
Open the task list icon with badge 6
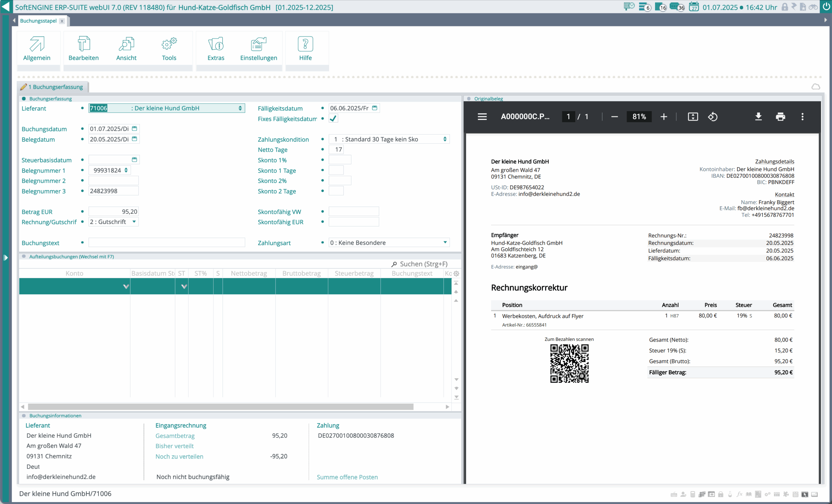(644, 7)
